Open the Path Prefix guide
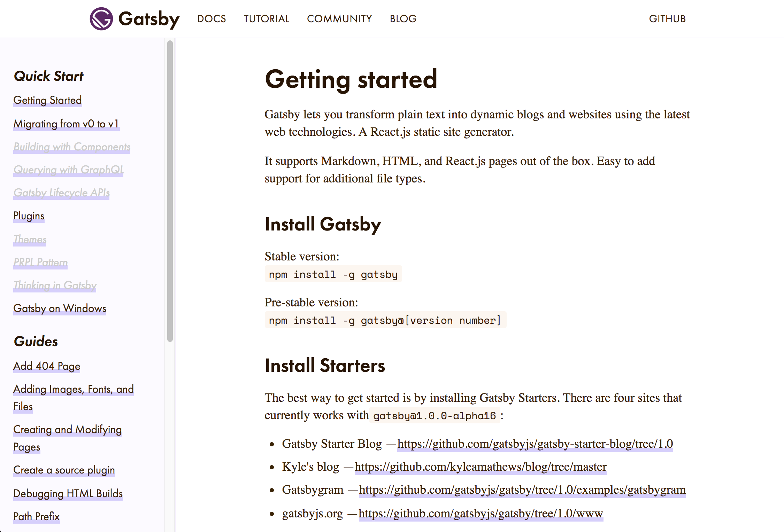The height and width of the screenshot is (532, 784). (x=36, y=517)
